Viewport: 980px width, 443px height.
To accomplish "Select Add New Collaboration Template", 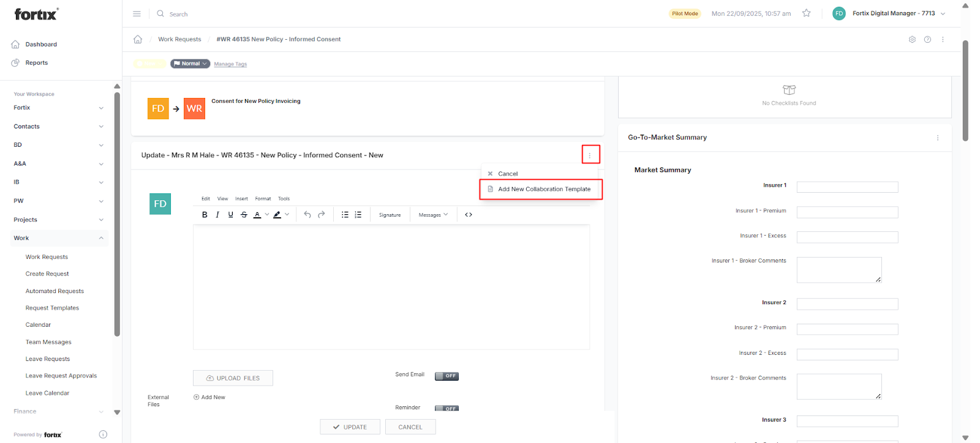I will pos(544,189).
